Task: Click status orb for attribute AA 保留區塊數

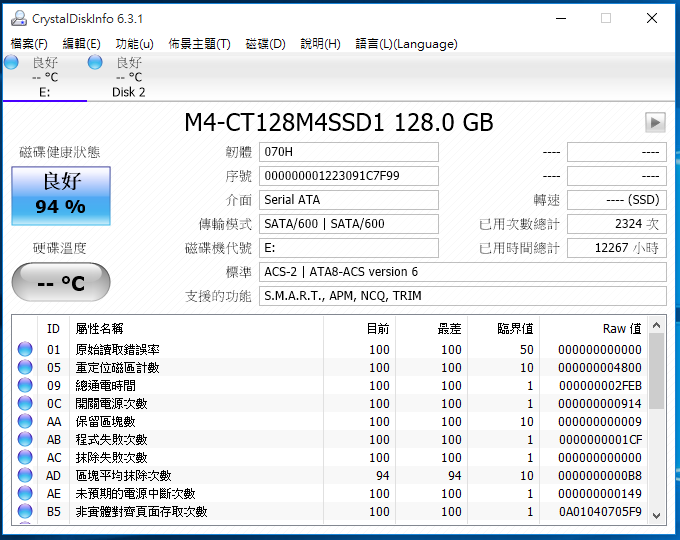Action: (x=25, y=421)
